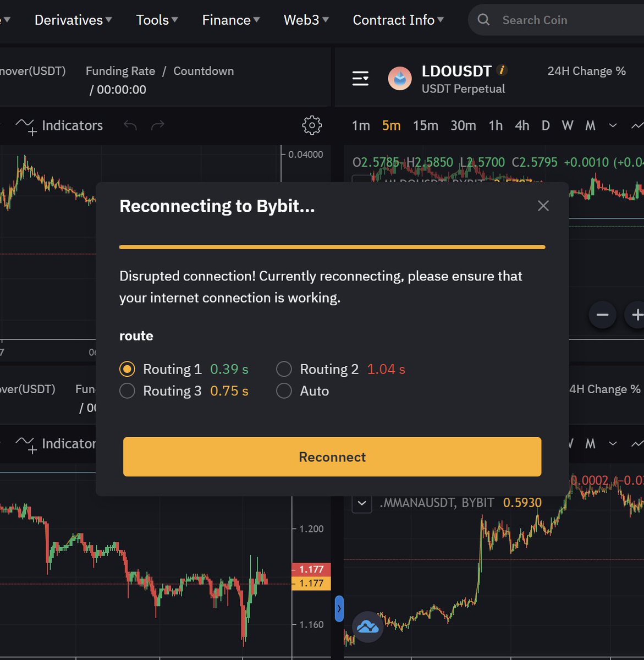Viewport: 644px width, 660px height.
Task: Click the 1.160 axis price label
Action: pos(311,624)
